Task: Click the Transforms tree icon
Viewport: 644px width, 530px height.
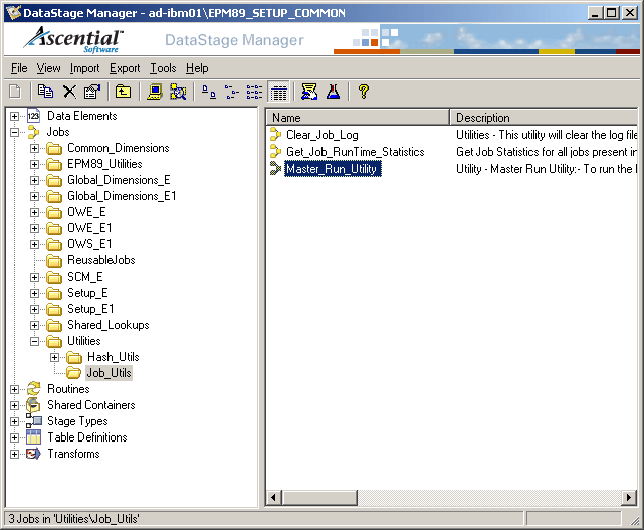Action: click(x=33, y=454)
